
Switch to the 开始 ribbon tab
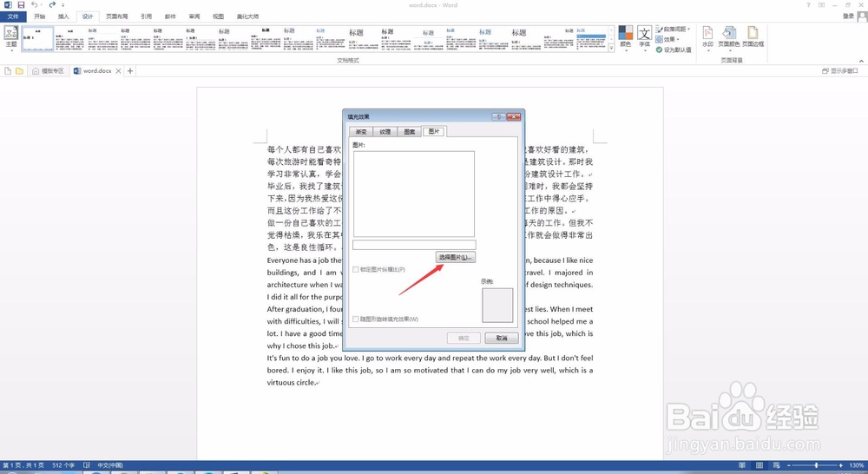tap(40, 16)
